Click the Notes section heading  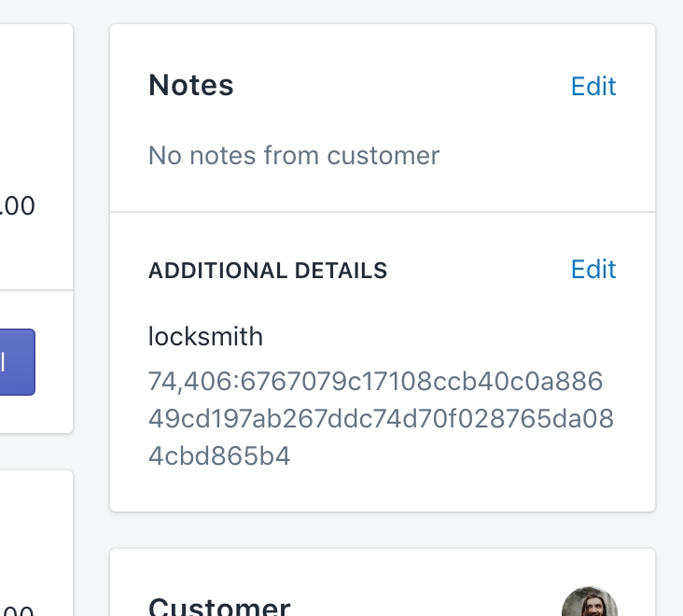pyautogui.click(x=191, y=86)
